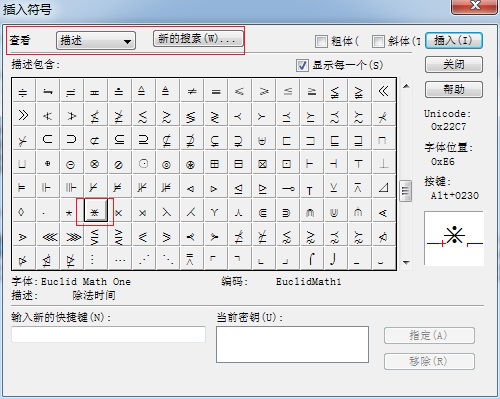Open 帮助 help button
500x399 pixels.
pos(454,89)
